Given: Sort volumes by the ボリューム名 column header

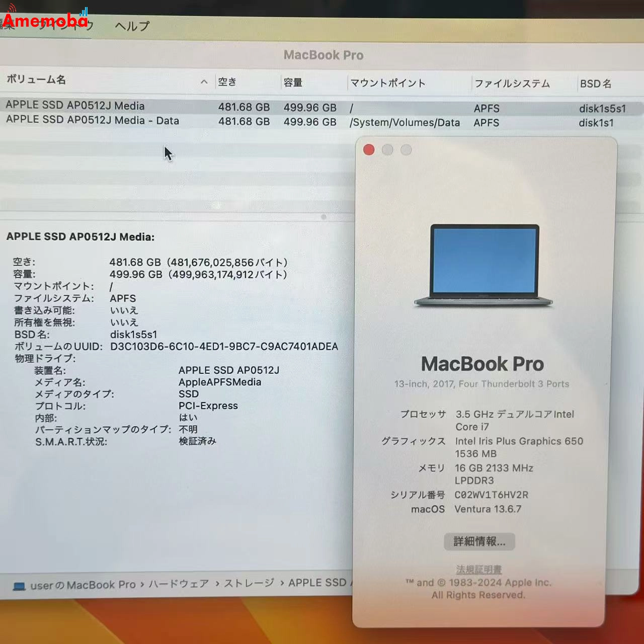Looking at the screenshot, I should pyautogui.click(x=35, y=80).
